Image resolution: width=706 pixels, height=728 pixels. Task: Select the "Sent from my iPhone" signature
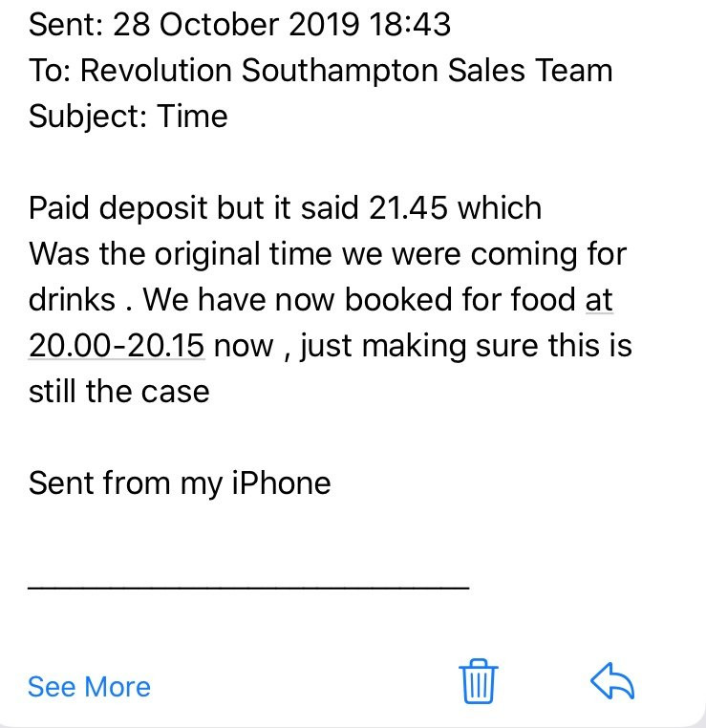pos(180,483)
